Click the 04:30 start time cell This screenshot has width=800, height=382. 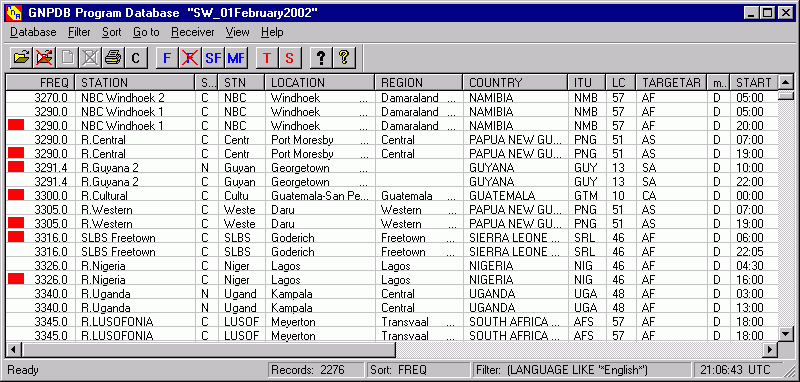(754, 266)
